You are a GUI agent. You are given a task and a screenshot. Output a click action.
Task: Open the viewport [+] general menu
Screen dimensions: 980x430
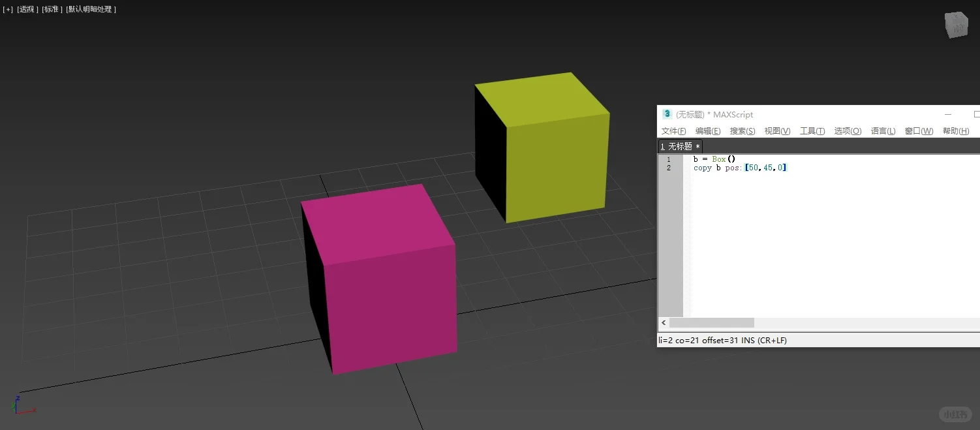(7, 9)
